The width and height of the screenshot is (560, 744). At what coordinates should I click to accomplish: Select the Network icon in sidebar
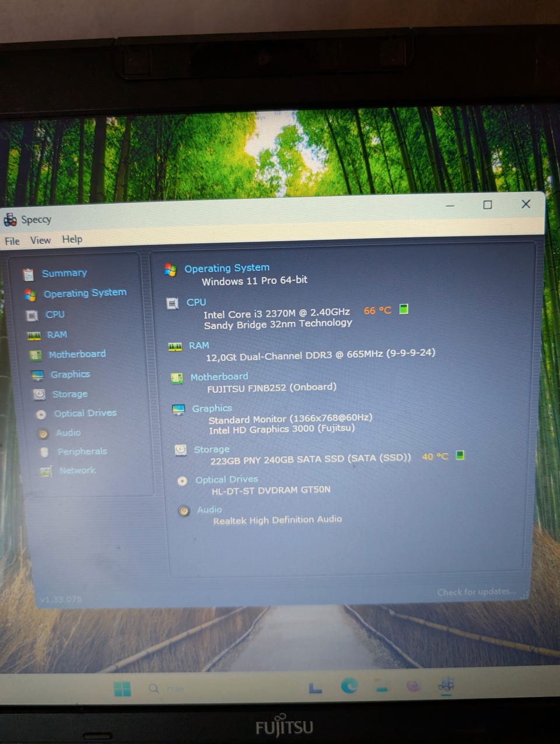tap(46, 471)
